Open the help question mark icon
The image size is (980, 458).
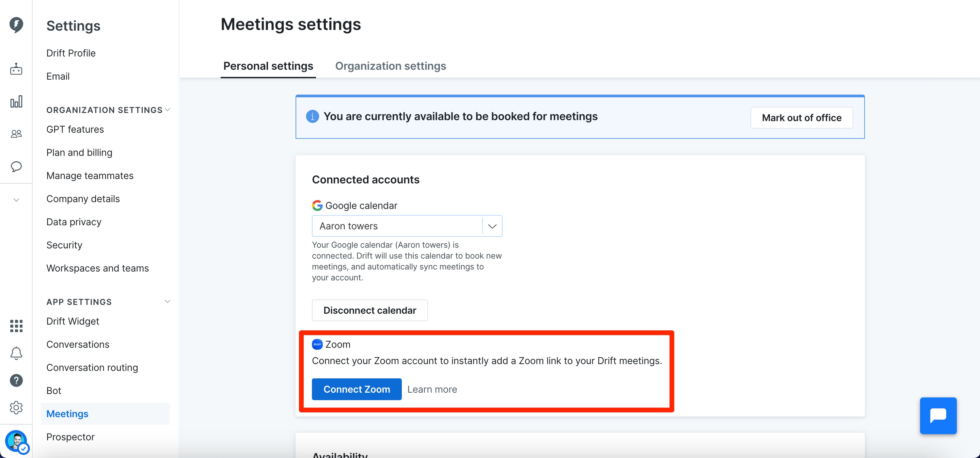coord(16,380)
